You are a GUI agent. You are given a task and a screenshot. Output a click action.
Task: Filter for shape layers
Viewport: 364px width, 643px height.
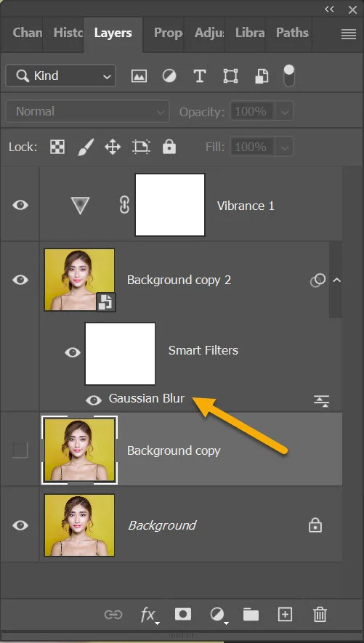[230, 76]
